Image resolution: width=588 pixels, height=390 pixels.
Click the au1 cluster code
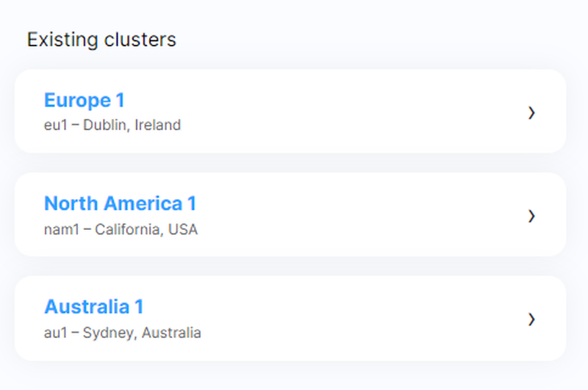point(56,333)
